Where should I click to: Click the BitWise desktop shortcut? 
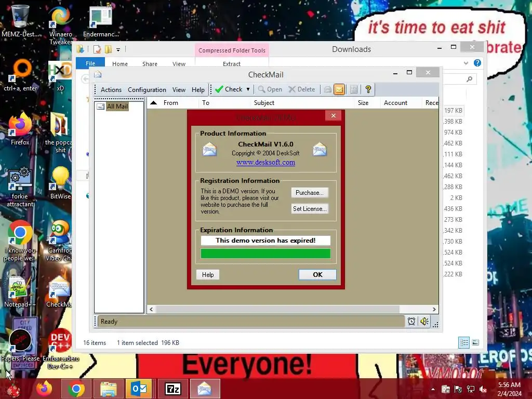tap(60, 183)
